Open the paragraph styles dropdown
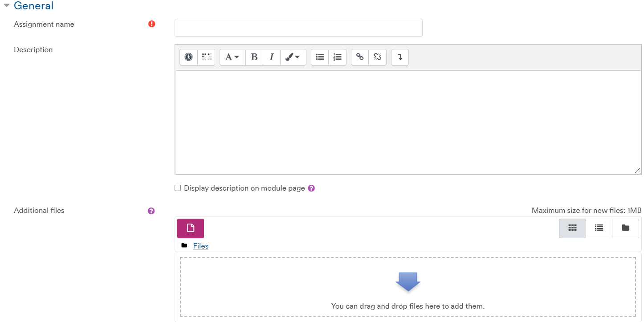The height and width of the screenshot is (322, 644). [x=232, y=57]
